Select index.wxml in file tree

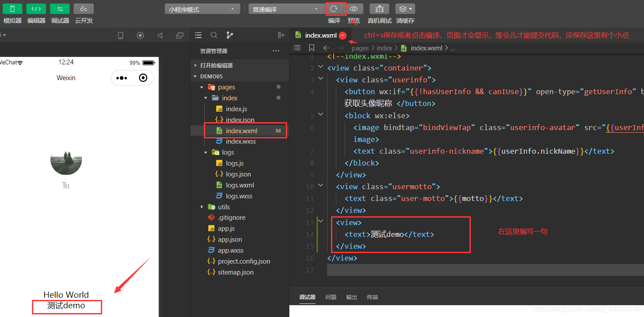pyautogui.click(x=239, y=130)
